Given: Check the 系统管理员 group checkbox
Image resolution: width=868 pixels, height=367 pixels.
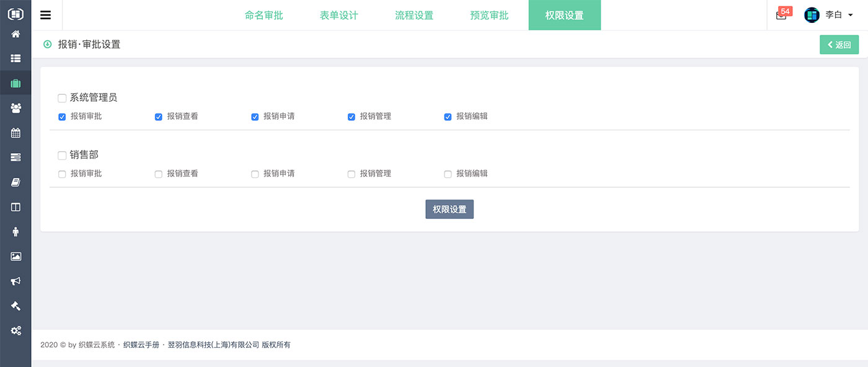Looking at the screenshot, I should pyautogui.click(x=62, y=98).
